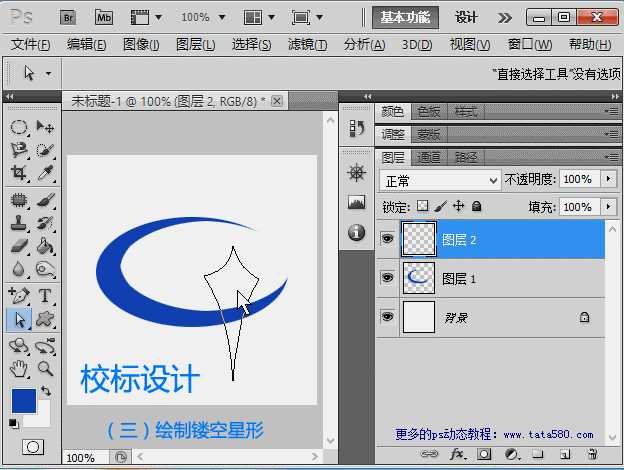The width and height of the screenshot is (624, 470).
Task: Select the Quick Selection tool
Action: point(45,150)
